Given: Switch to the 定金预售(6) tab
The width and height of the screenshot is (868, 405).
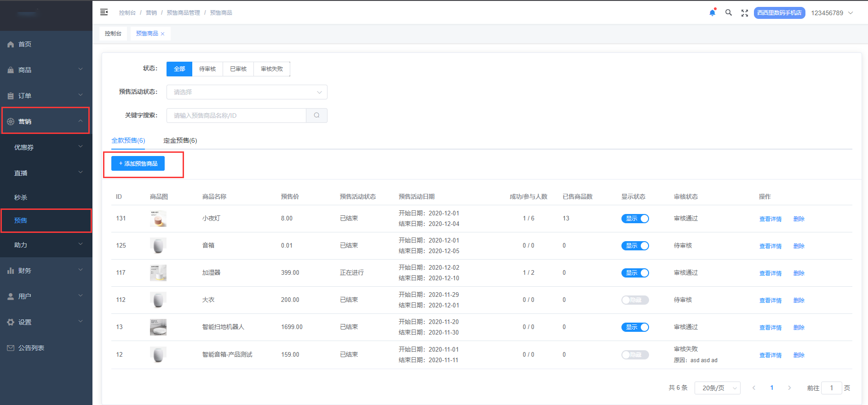Looking at the screenshot, I should (180, 140).
